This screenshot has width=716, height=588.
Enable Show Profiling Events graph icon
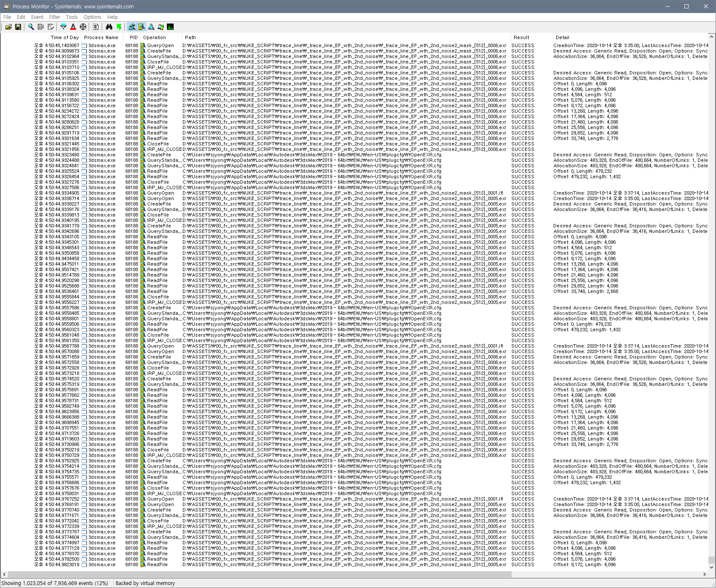coord(170,27)
